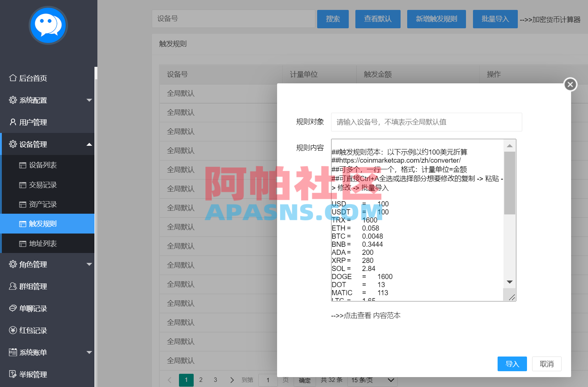Collapse the 设备管理 section

[x=89, y=144]
